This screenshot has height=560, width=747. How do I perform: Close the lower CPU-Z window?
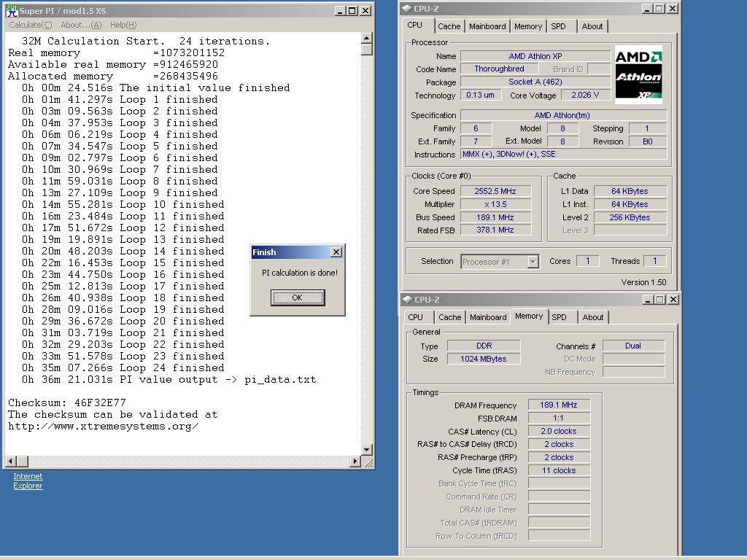[x=673, y=300]
